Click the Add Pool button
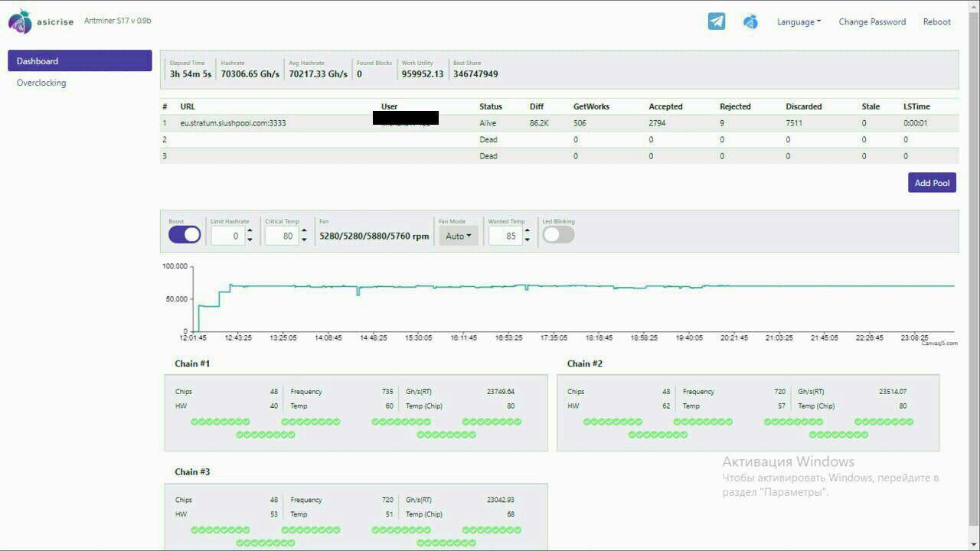This screenshot has width=980, height=551. [932, 183]
